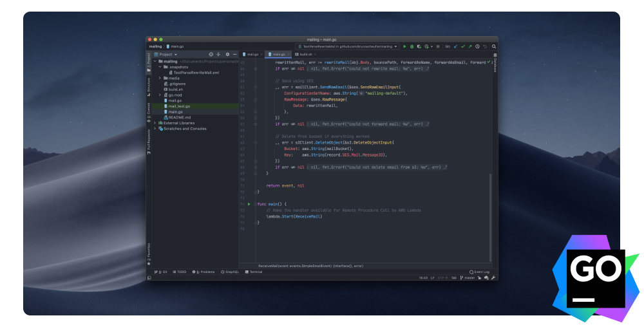Click the Tab indent indicator
644x327 pixels.
[x=454, y=278]
